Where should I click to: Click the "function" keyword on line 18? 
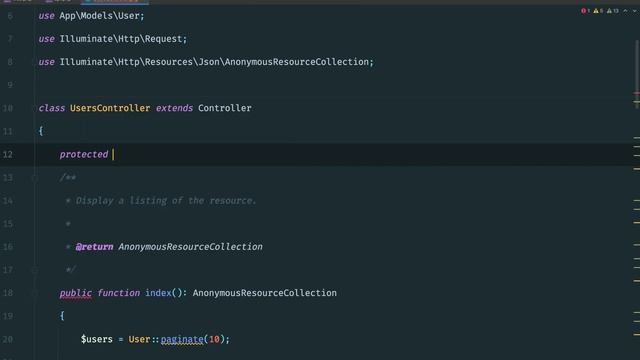point(118,293)
